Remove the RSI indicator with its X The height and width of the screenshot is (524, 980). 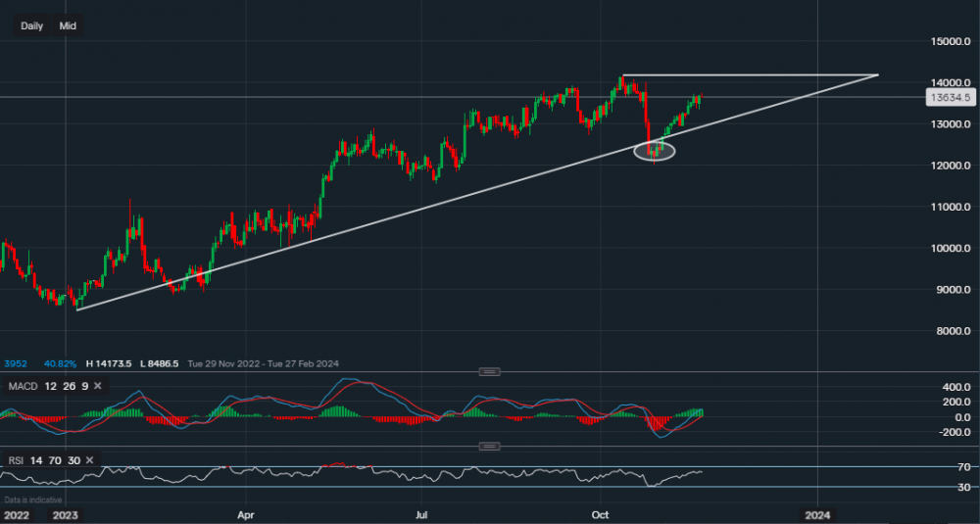tap(89, 459)
